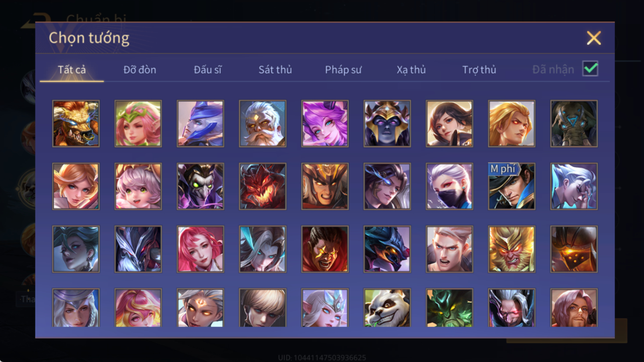Image resolution: width=644 pixels, height=362 pixels.
Task: Open the Trợ thủ tab
Action: tap(479, 70)
